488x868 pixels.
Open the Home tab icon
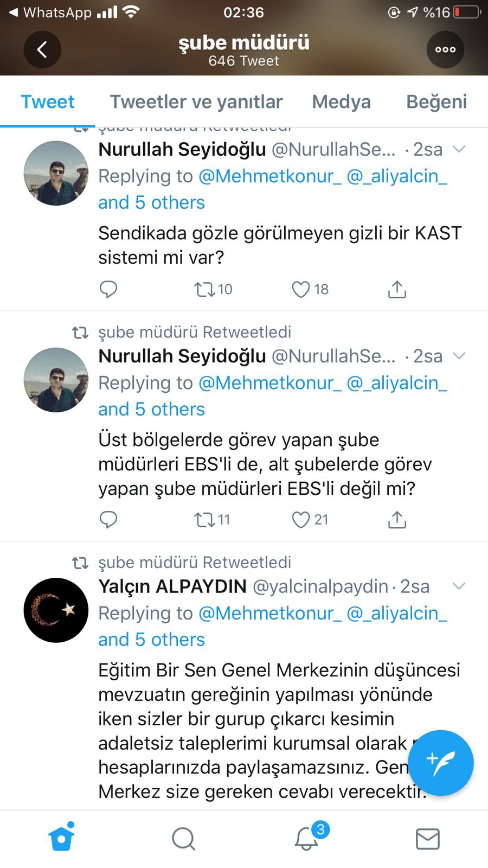click(61, 838)
